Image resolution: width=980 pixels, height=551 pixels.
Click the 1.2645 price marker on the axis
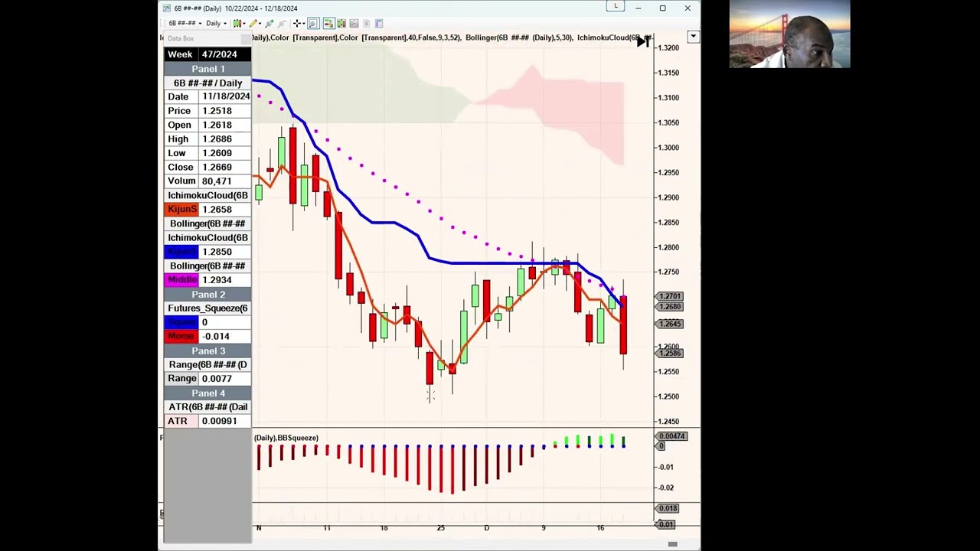(670, 324)
